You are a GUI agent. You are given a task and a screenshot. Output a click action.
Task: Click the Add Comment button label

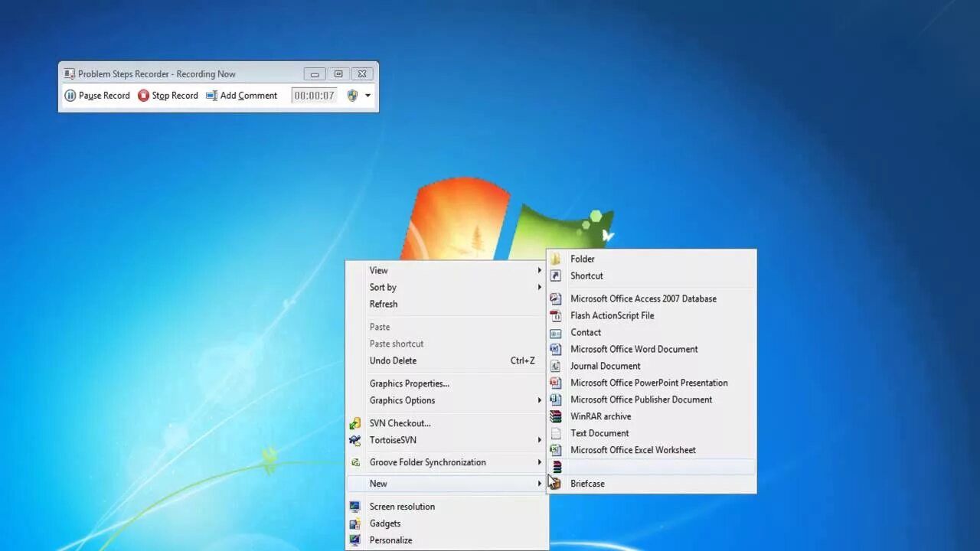point(249,96)
